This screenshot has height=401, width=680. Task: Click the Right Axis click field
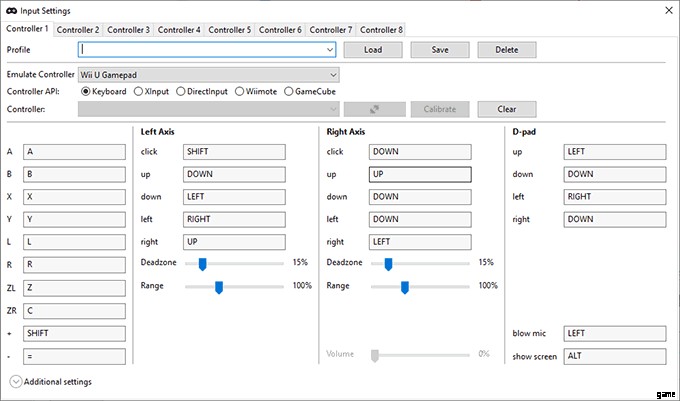point(420,152)
